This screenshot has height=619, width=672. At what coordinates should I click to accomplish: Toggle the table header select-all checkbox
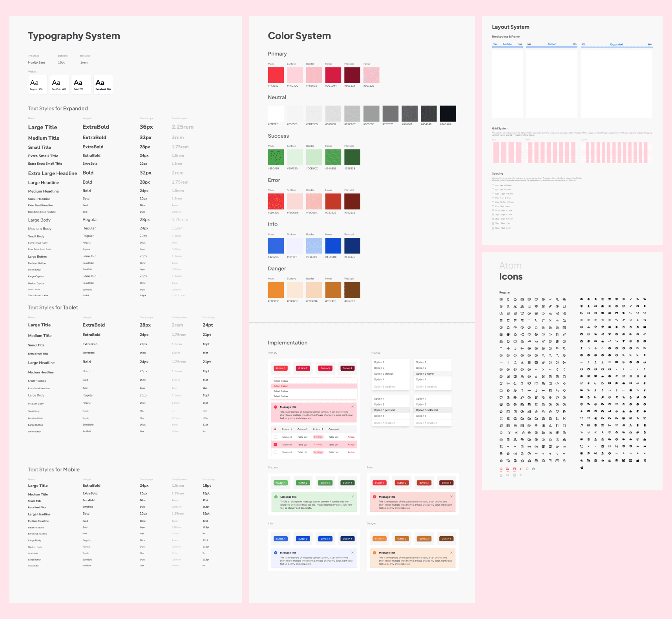click(275, 429)
